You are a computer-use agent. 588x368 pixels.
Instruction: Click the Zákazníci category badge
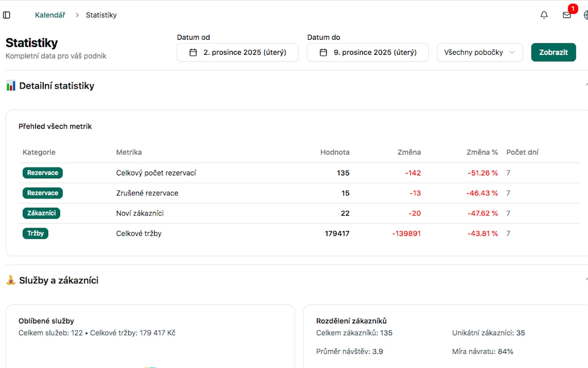point(41,213)
